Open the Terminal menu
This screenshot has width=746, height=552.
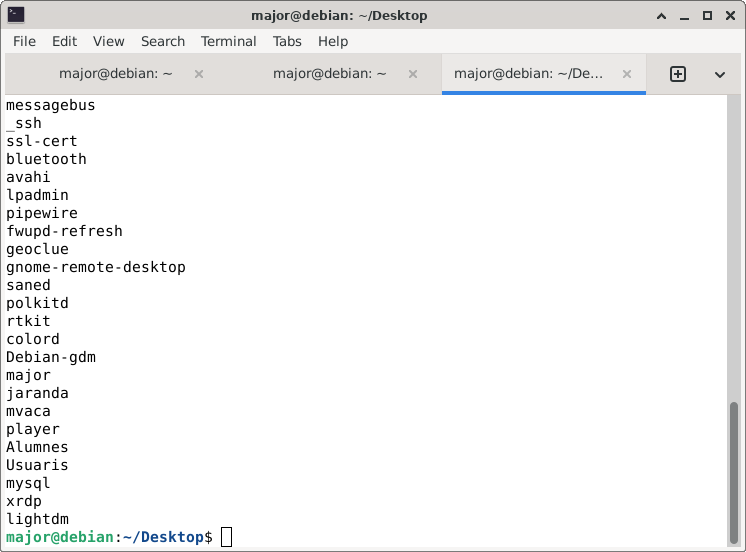point(228,41)
